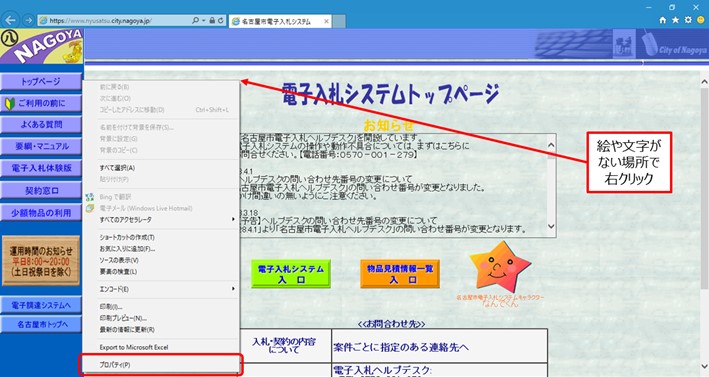
Task: Click page scrollbar up arrow
Action: click(x=704, y=82)
